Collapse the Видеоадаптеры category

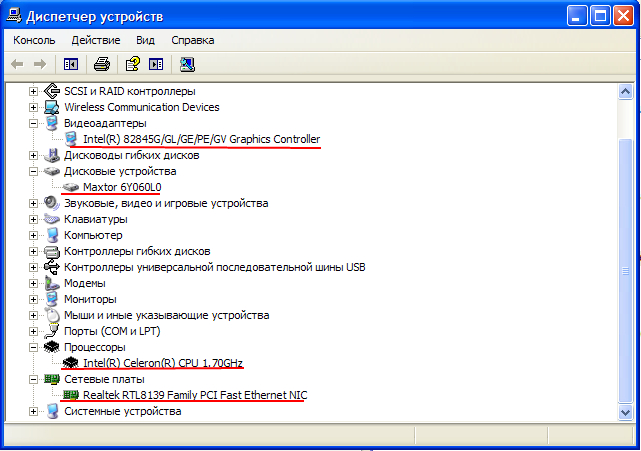pyautogui.click(x=34, y=123)
